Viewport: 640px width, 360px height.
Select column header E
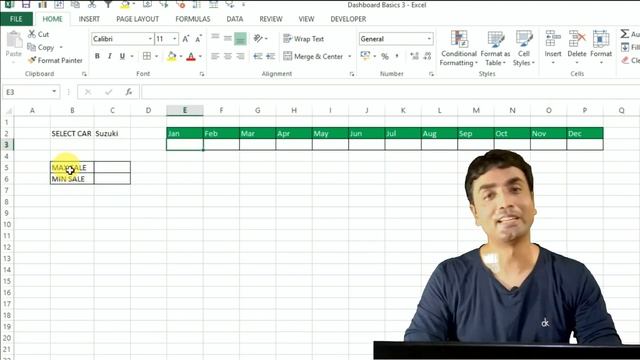point(185,110)
